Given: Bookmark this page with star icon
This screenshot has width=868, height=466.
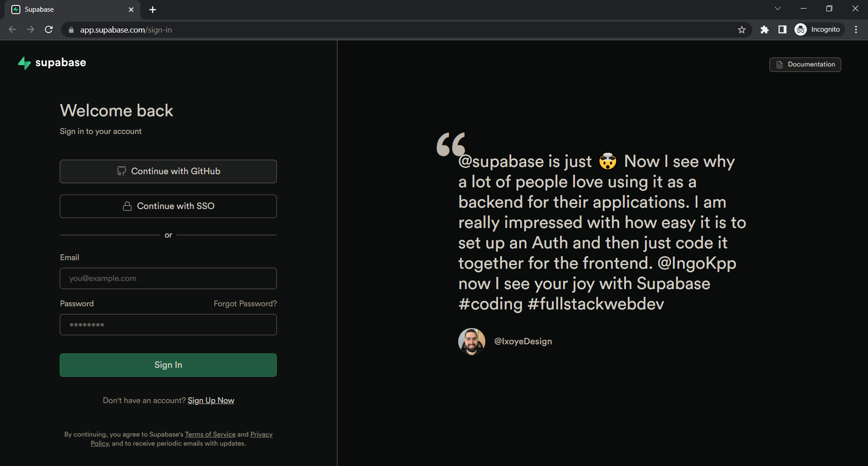Looking at the screenshot, I should coord(742,30).
